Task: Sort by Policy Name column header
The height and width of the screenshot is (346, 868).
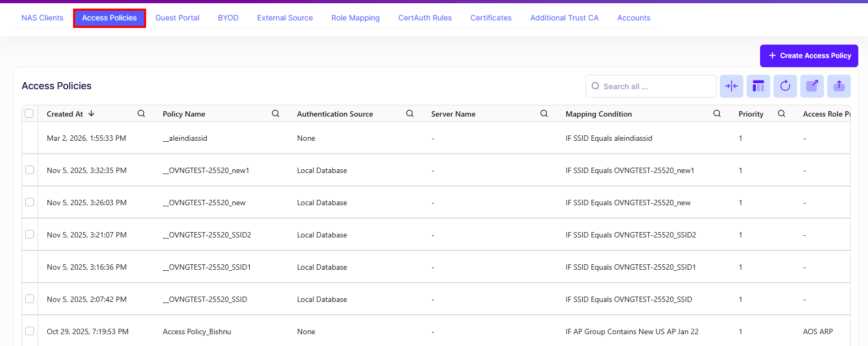Action: click(x=184, y=114)
